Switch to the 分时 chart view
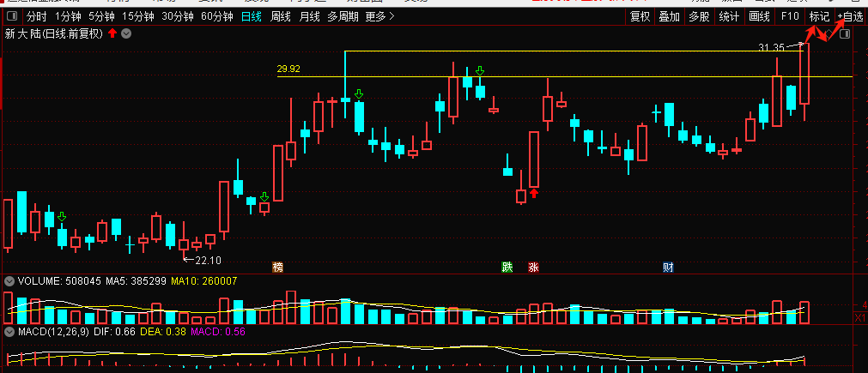Viewport: 868px width, 373px height. (37, 16)
